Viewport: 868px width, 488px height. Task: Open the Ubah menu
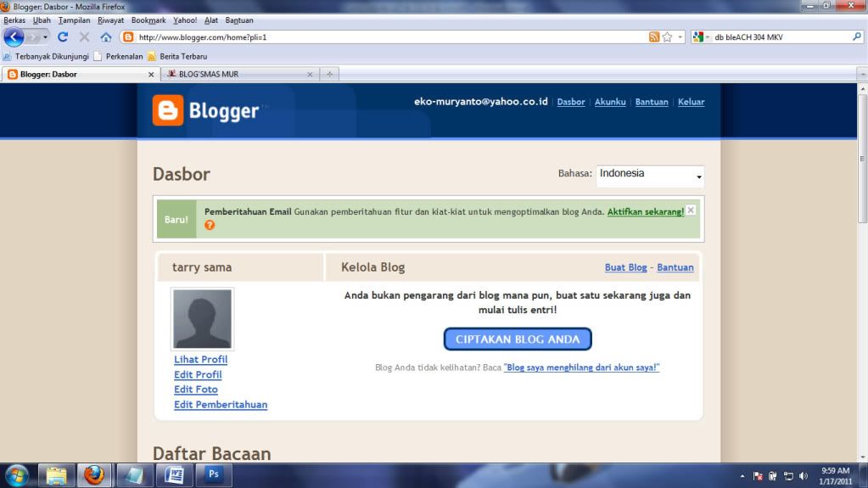click(42, 20)
